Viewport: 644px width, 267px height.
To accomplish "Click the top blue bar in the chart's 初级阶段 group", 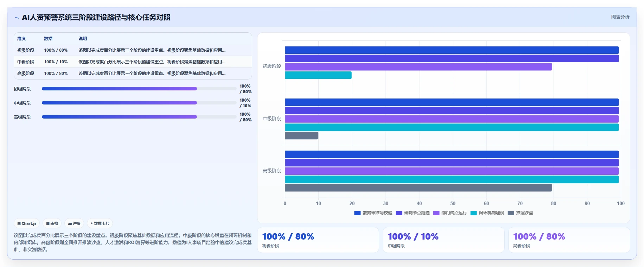I will click(452, 50).
